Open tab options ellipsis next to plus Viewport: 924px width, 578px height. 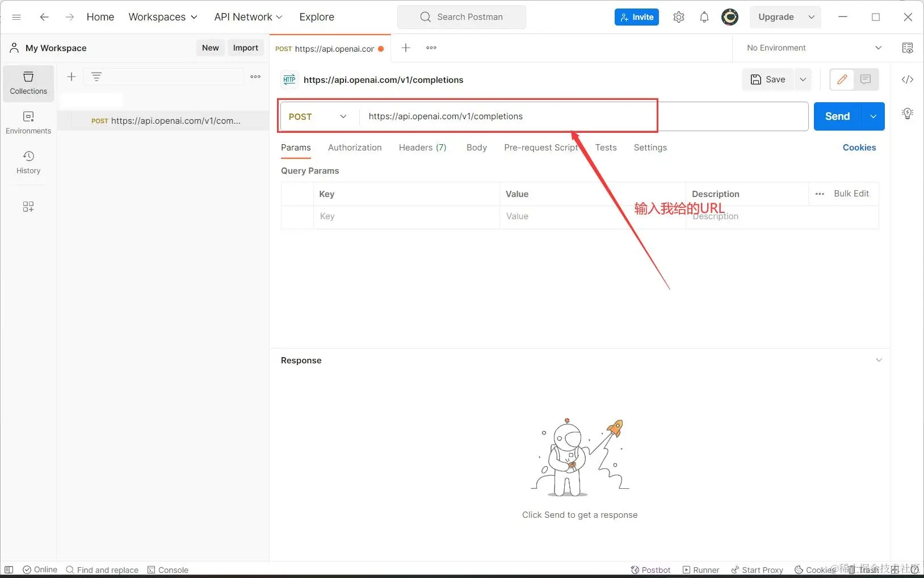pos(431,48)
